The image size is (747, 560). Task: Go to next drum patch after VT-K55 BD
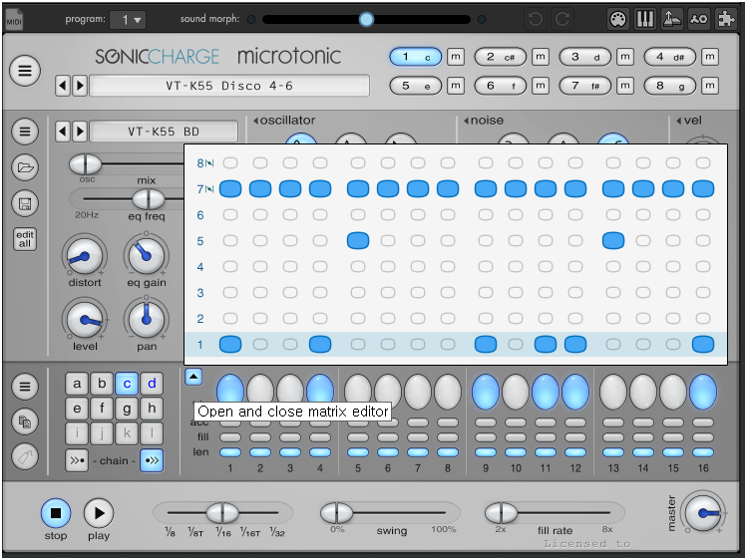pyautogui.click(x=80, y=132)
